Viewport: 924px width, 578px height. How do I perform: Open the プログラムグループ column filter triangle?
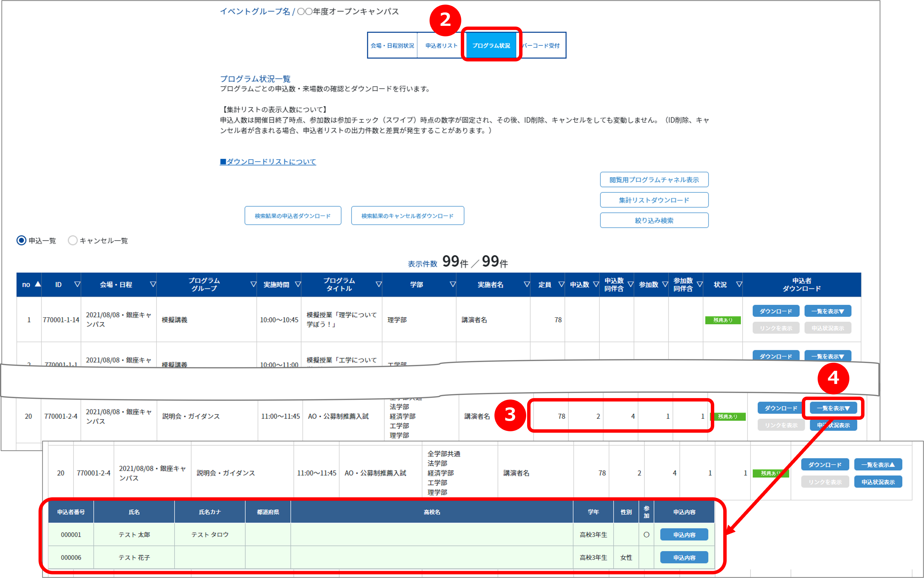253,284
